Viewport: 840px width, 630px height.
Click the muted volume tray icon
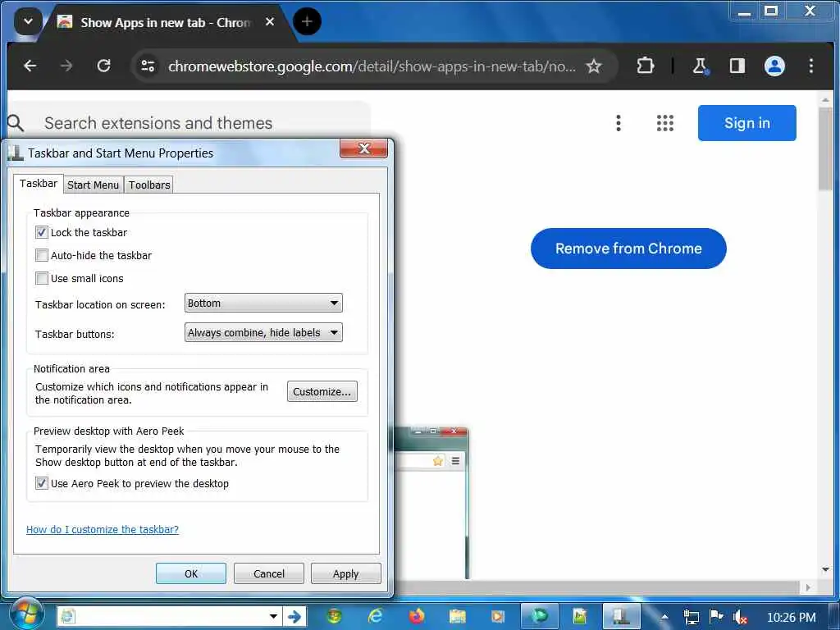[x=741, y=617]
